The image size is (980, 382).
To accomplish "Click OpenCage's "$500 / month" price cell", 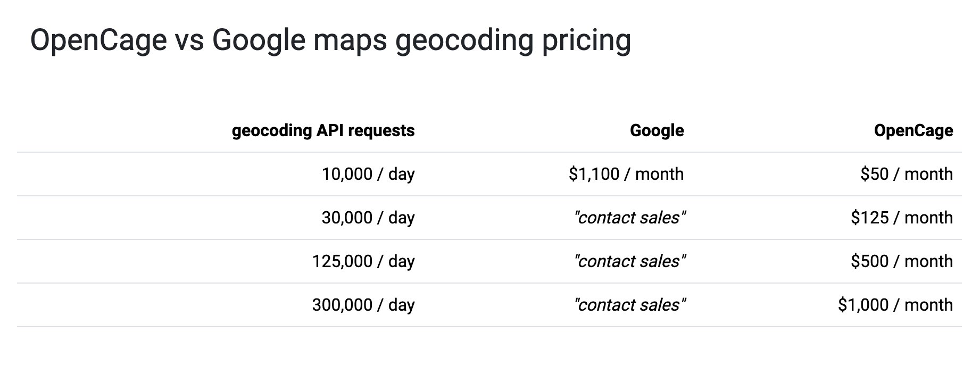I will [901, 261].
